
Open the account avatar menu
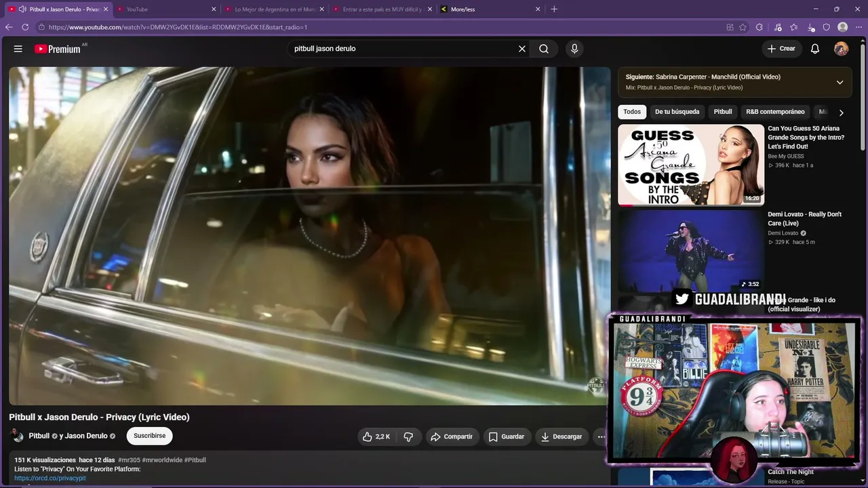(841, 49)
